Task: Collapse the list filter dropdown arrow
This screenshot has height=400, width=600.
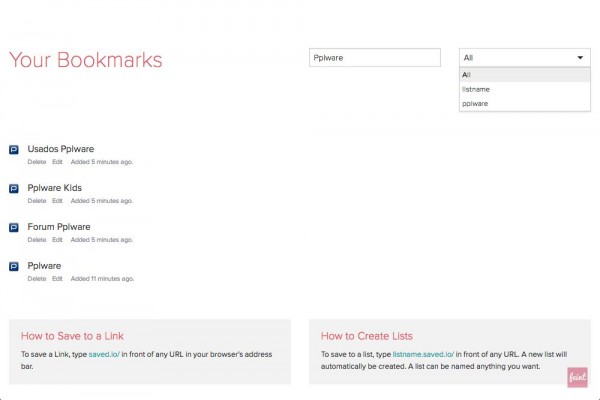Action: [580, 58]
